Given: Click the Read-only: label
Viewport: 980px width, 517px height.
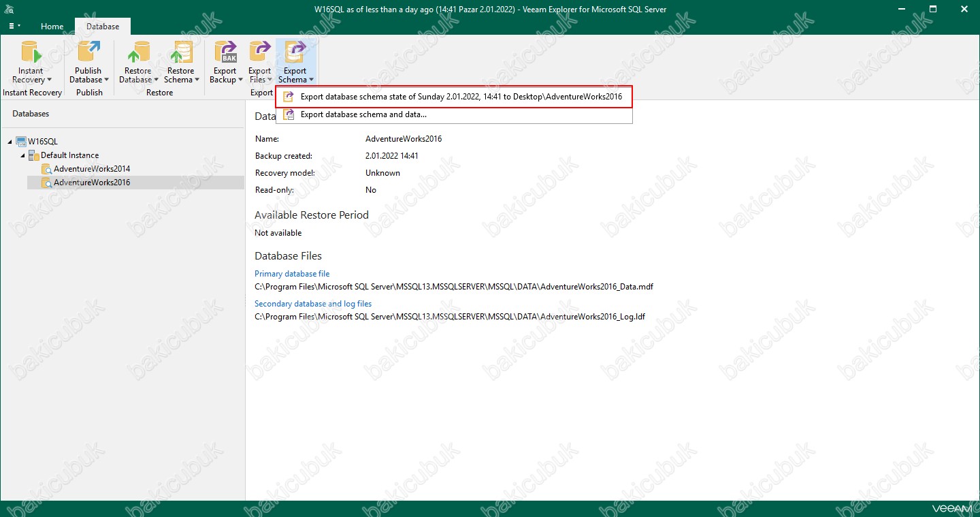Looking at the screenshot, I should click(x=274, y=190).
